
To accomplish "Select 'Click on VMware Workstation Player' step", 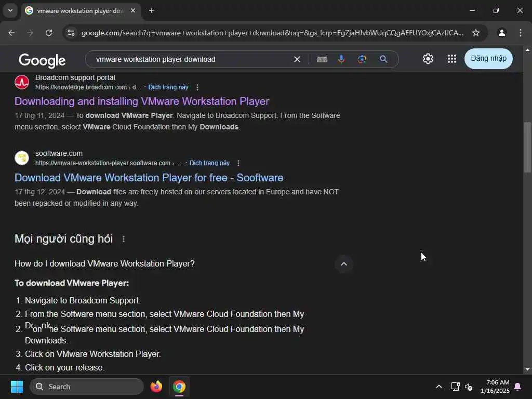I will click(92, 354).
